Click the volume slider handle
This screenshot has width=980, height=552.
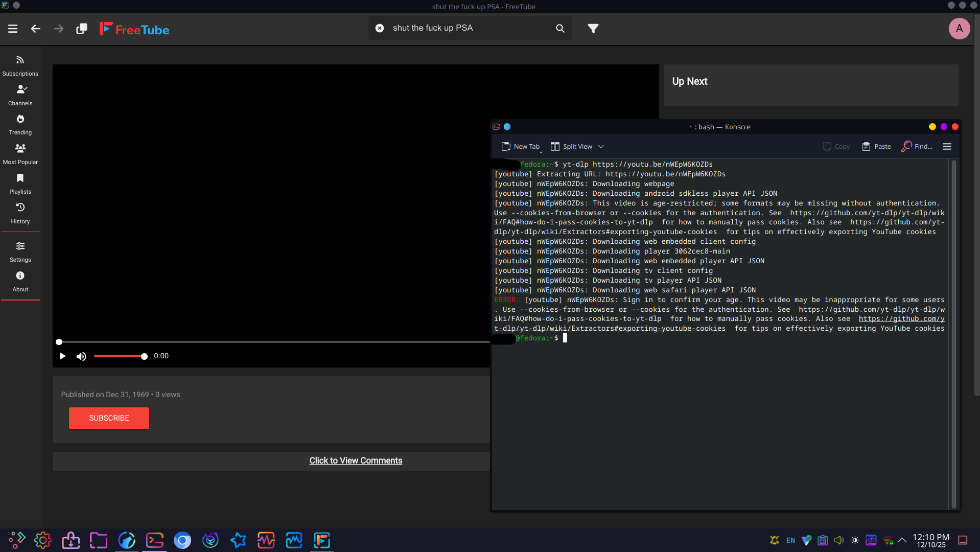pyautogui.click(x=144, y=357)
